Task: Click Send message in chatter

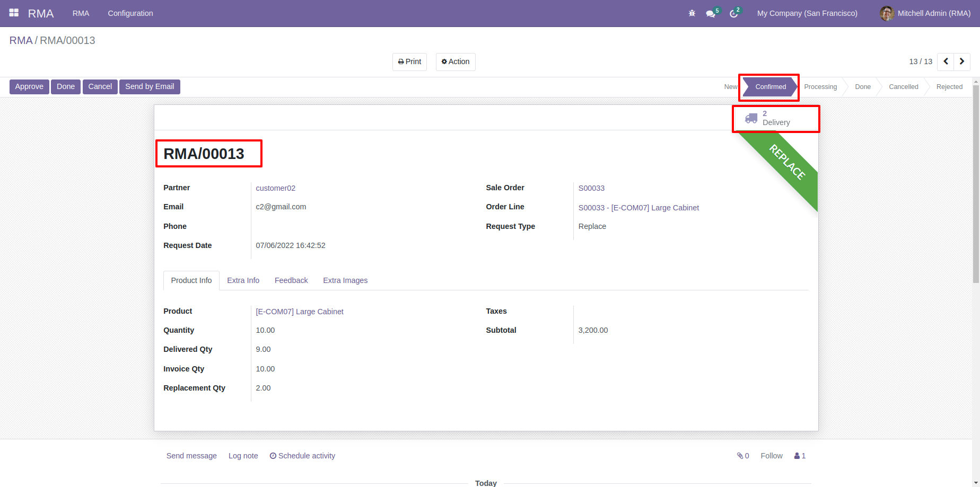Action: (191, 456)
